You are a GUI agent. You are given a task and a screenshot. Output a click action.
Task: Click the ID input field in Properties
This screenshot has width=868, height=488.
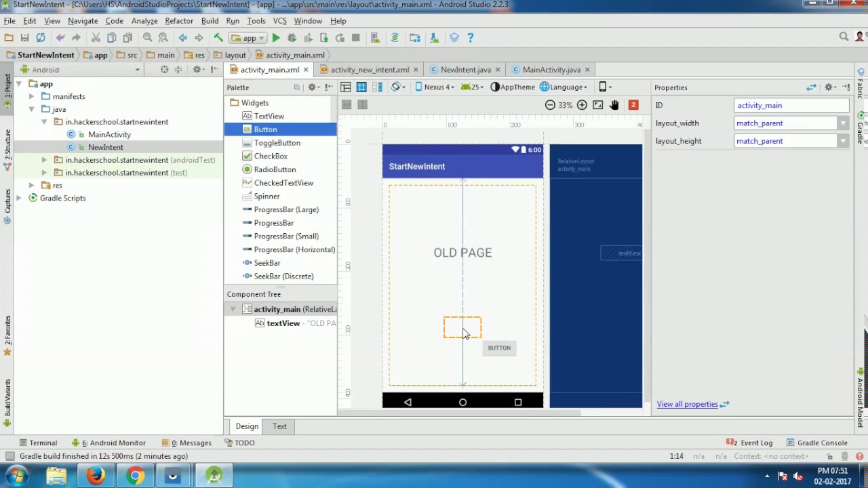click(791, 106)
